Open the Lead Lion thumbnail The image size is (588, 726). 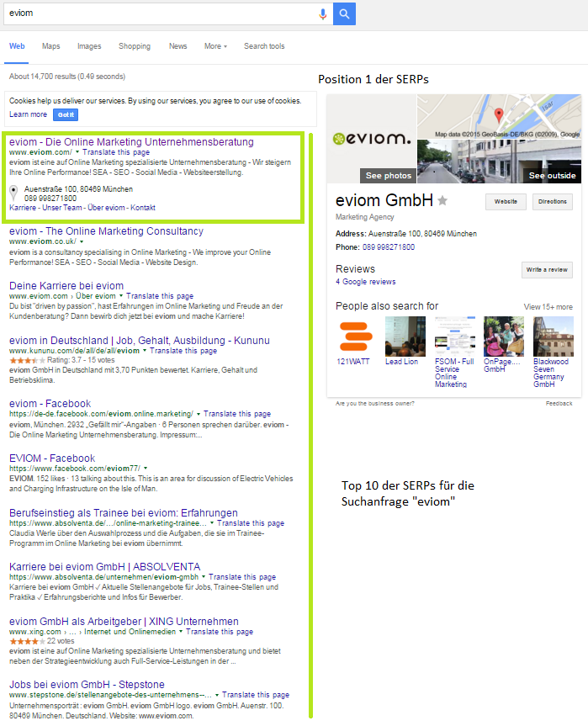point(405,337)
